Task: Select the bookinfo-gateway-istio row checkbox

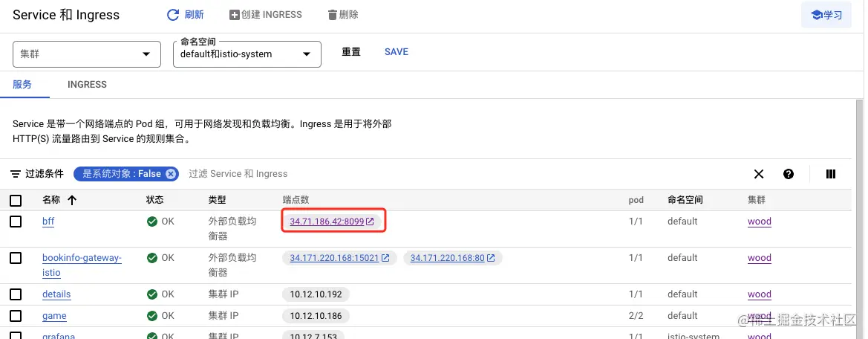Action: click(x=16, y=258)
